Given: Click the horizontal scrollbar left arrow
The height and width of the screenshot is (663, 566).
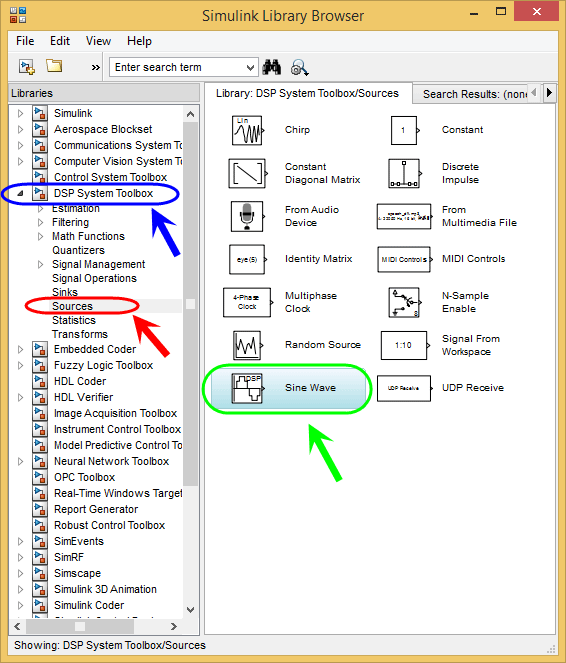Looking at the screenshot, I should tap(17, 626).
